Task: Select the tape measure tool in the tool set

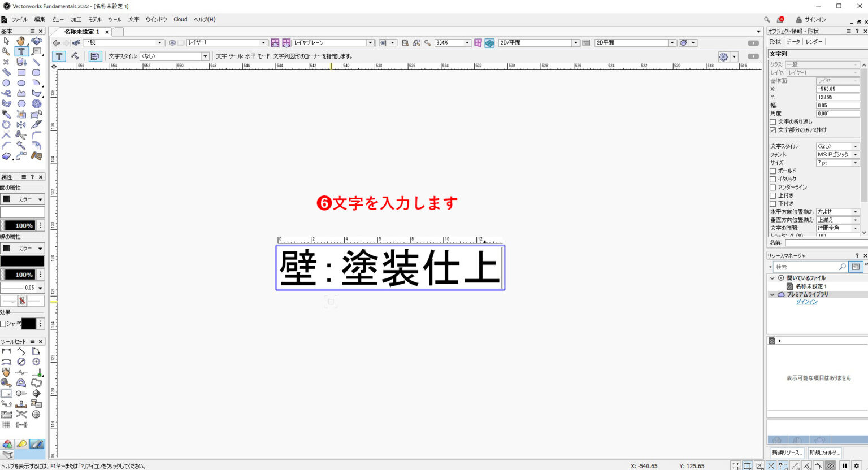Action: point(7,382)
